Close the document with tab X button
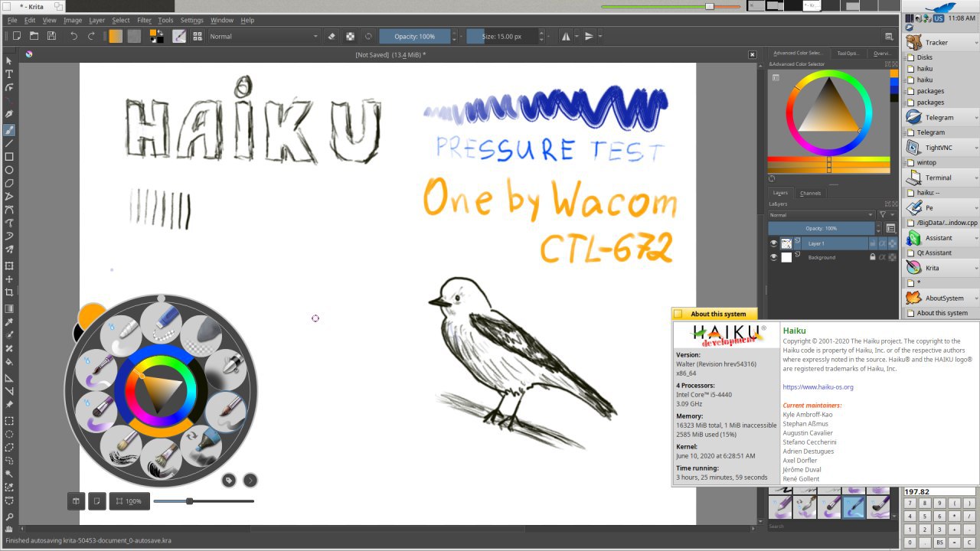Screen dimensions: 980x551 752,54
